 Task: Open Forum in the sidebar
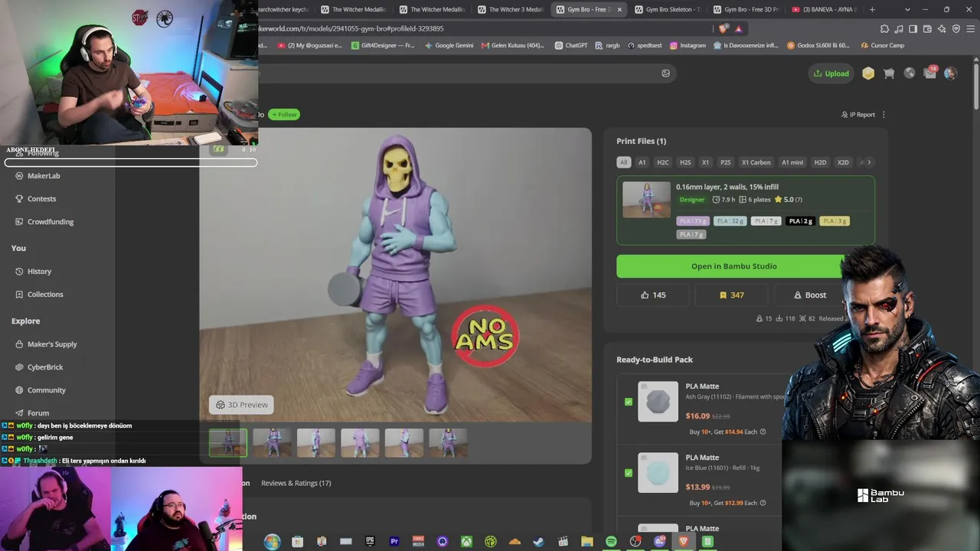[x=38, y=413]
